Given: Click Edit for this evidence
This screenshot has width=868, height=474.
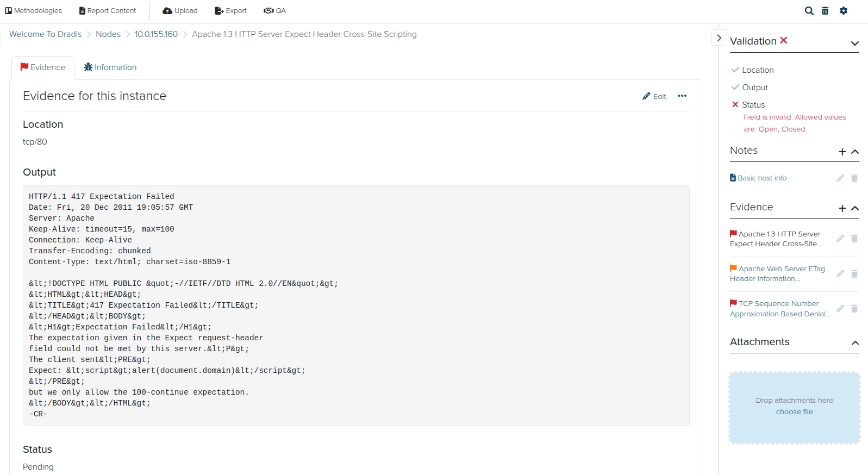Looking at the screenshot, I should [x=654, y=96].
